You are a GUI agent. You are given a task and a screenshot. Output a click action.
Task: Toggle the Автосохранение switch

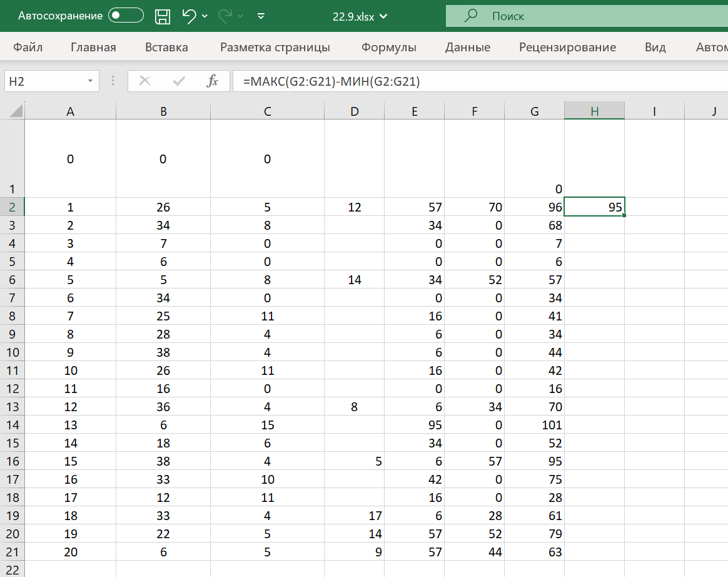coord(126,16)
